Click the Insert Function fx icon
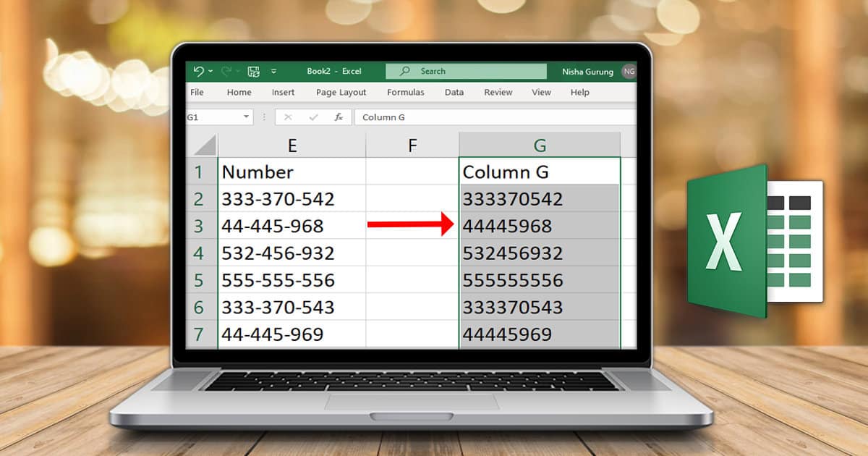Image resolution: width=868 pixels, height=456 pixels. pos(339,117)
